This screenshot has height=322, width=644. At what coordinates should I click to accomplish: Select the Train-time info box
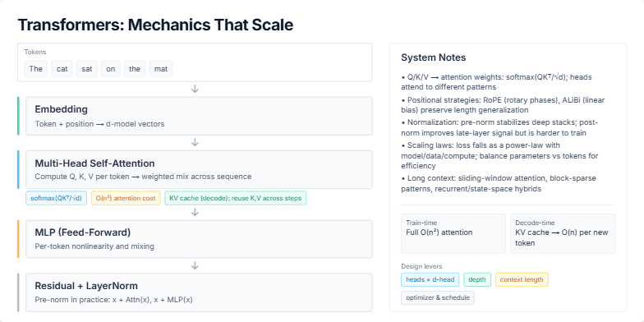453,233
